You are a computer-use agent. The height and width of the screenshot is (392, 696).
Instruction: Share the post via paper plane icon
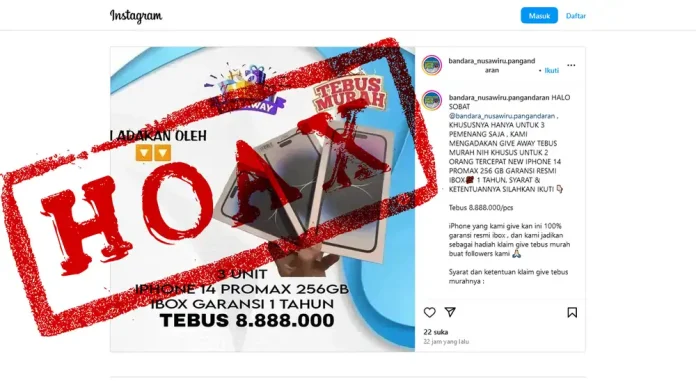pos(450,312)
